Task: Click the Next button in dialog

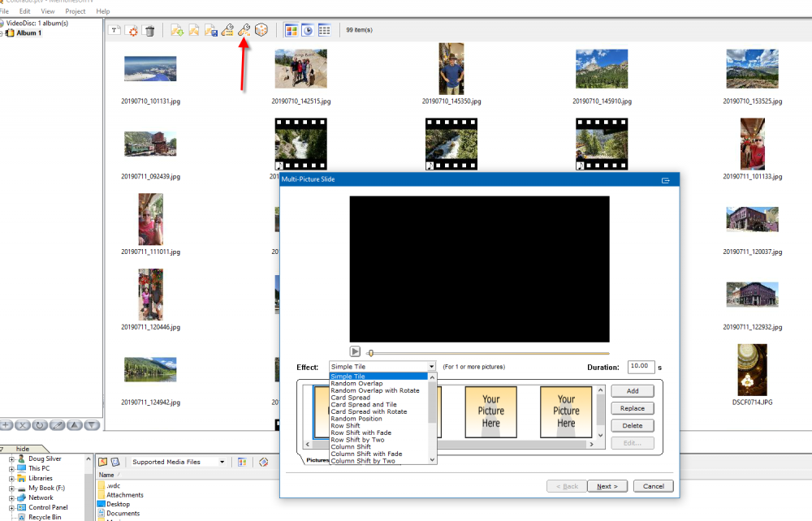Action: [607, 486]
